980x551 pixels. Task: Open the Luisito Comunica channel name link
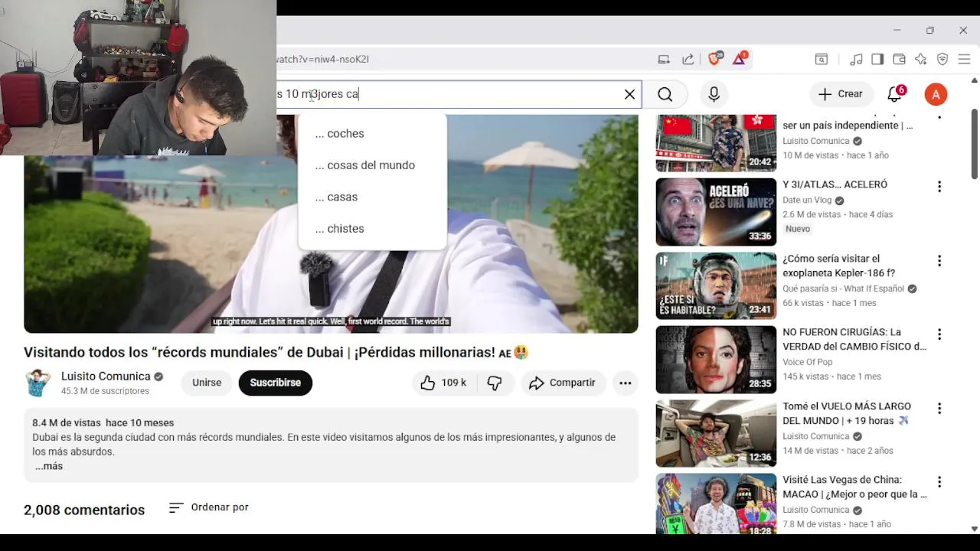click(106, 376)
